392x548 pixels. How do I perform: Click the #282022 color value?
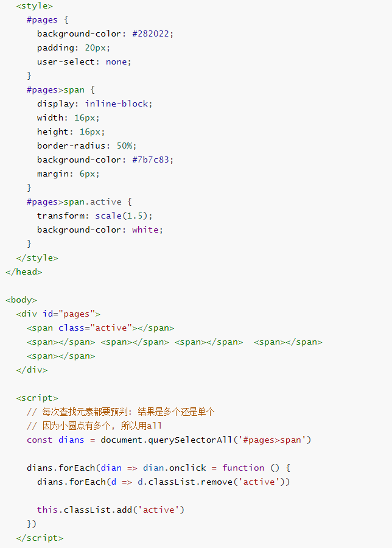152,33
